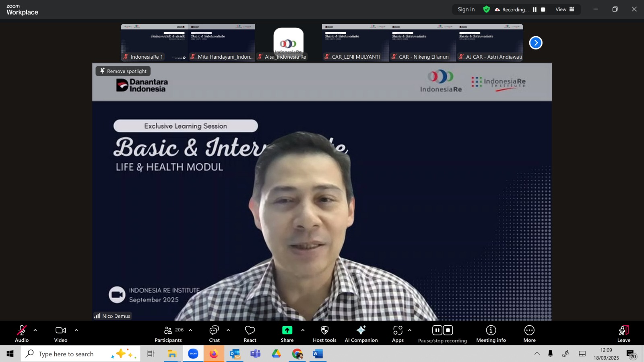The image size is (644, 362).
Task: Open the Apps panel
Action: tap(398, 333)
